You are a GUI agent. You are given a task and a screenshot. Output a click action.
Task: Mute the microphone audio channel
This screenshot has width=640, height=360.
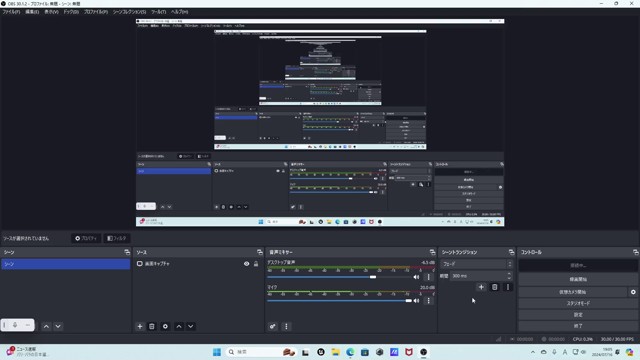416,300
